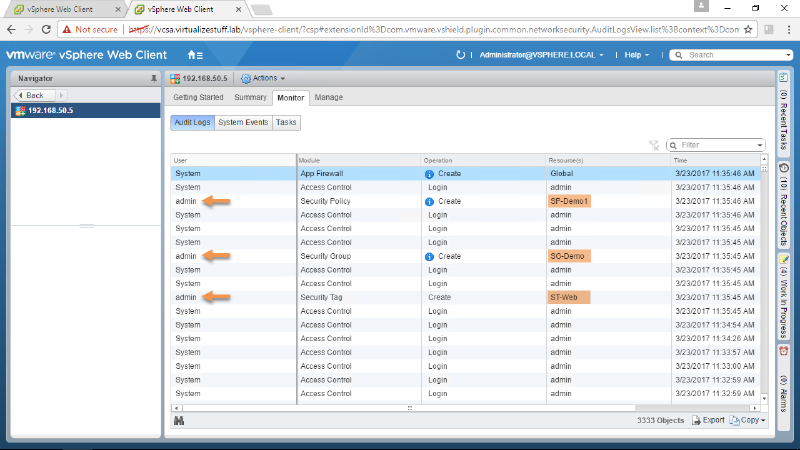
Task: Switch to the Manage tab
Action: (x=329, y=97)
